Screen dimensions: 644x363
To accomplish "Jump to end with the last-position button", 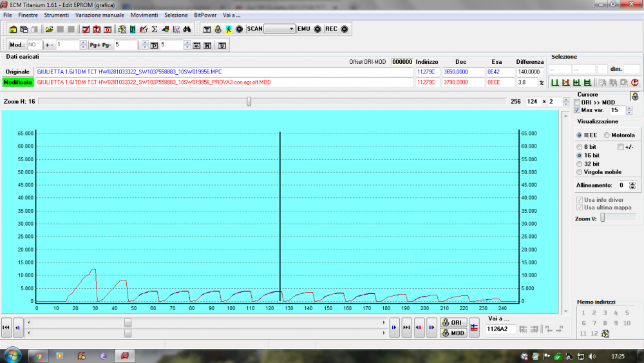I will [x=406, y=328].
